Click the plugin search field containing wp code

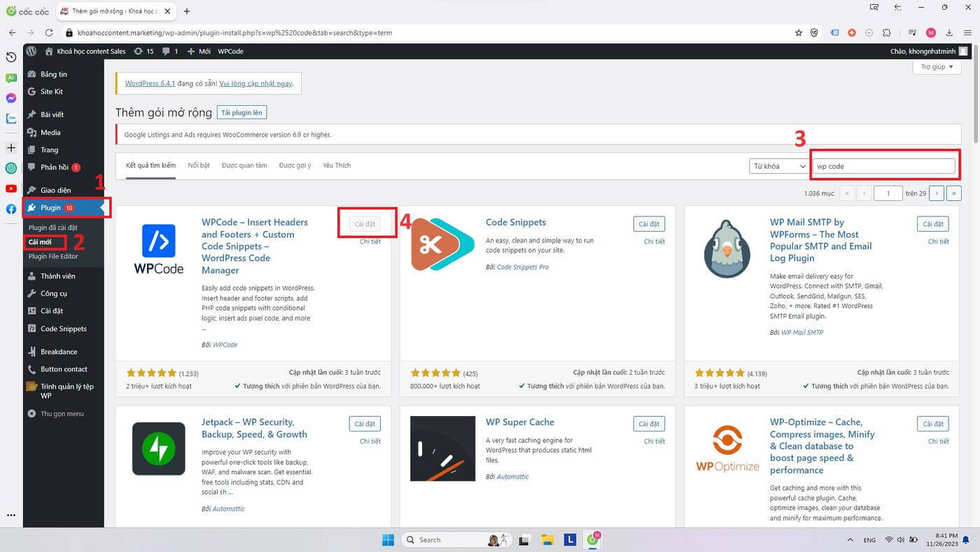[x=883, y=166]
